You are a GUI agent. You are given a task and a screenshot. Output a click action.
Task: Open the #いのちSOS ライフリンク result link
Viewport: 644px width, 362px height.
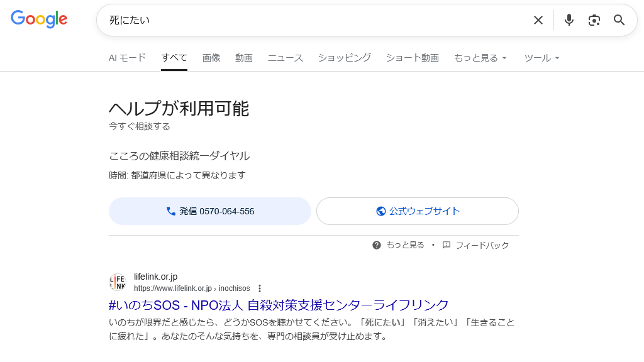(x=279, y=305)
